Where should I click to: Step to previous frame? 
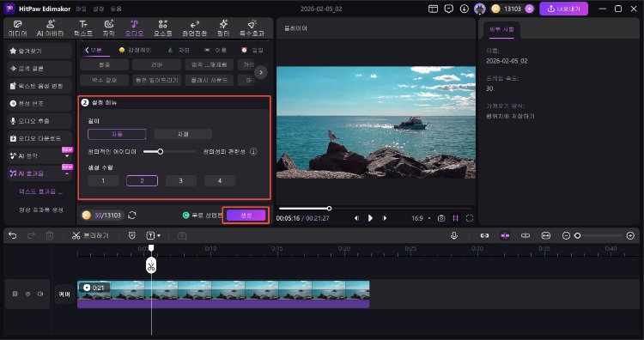[356, 218]
